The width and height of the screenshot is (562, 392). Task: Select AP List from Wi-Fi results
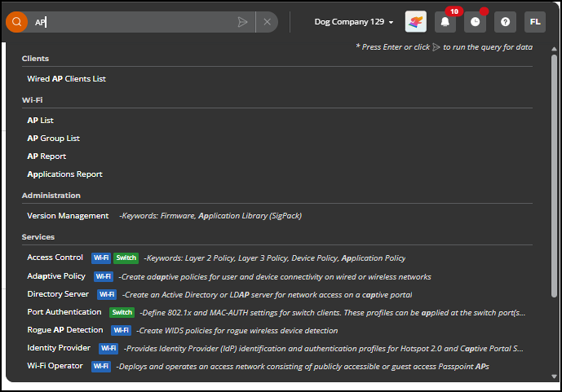click(x=40, y=121)
